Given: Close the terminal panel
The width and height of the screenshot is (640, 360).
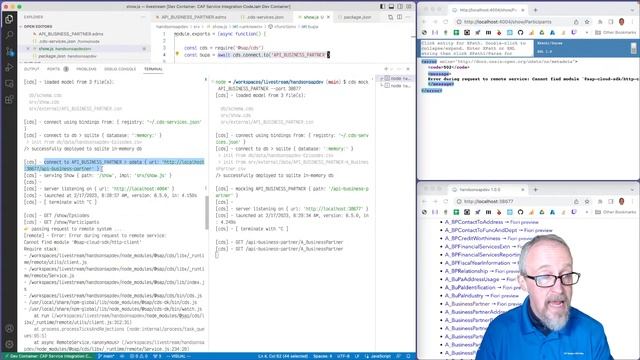Looking at the screenshot, I should pyautogui.click(x=408, y=69).
